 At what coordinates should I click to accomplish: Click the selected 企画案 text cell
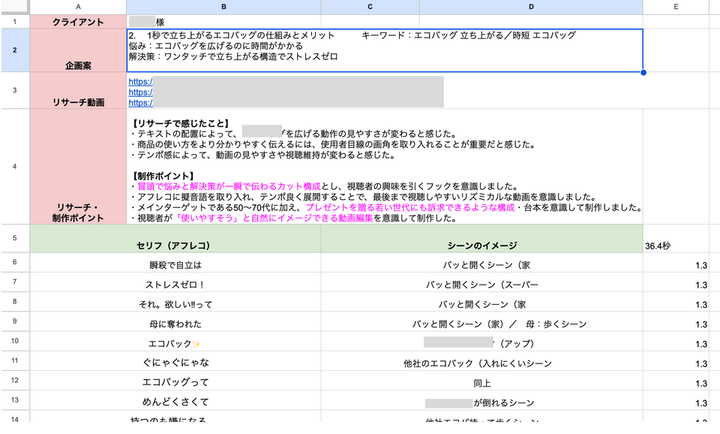point(384,50)
